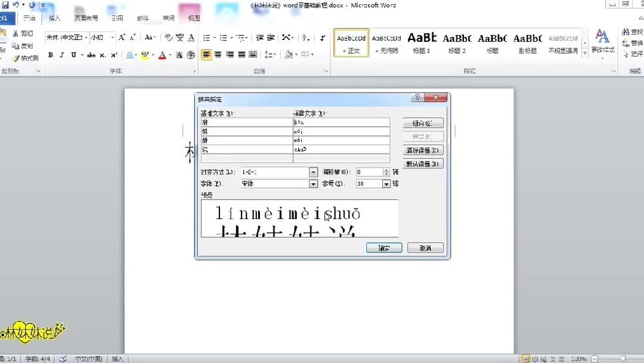Click the 清除读音 button
Viewport: 644px width, 363px height.
423,150
